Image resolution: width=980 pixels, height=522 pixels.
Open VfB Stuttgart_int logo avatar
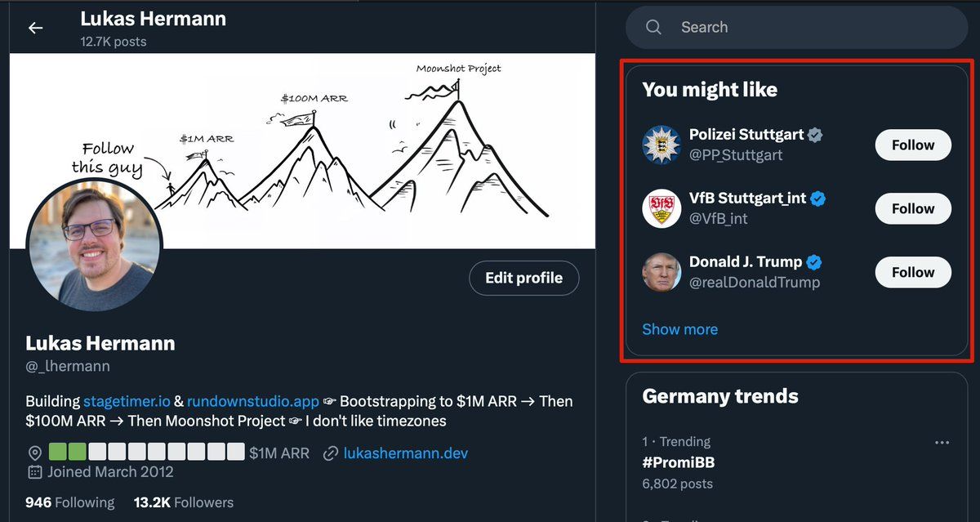tap(661, 208)
